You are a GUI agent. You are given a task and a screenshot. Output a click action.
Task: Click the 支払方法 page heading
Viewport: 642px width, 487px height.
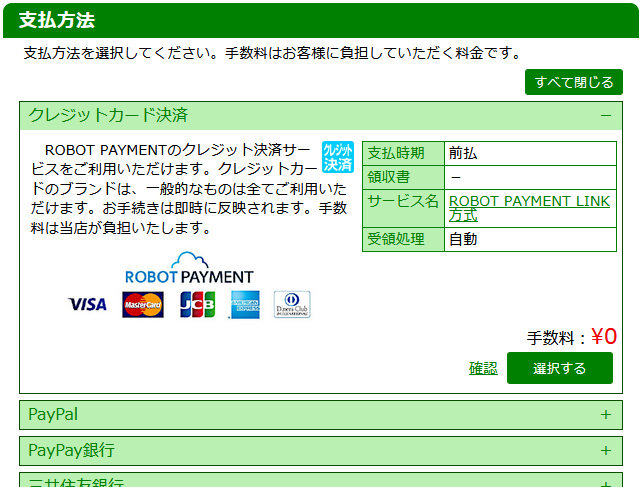click(57, 20)
